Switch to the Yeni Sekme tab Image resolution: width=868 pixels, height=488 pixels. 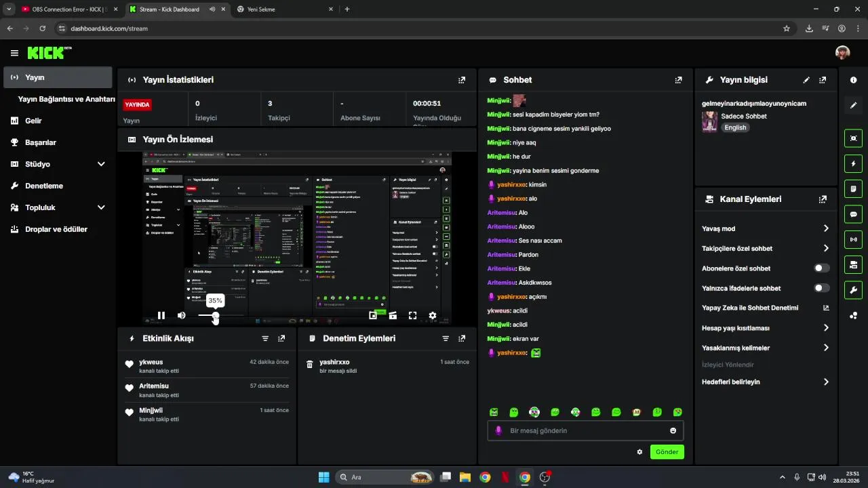coord(285,9)
